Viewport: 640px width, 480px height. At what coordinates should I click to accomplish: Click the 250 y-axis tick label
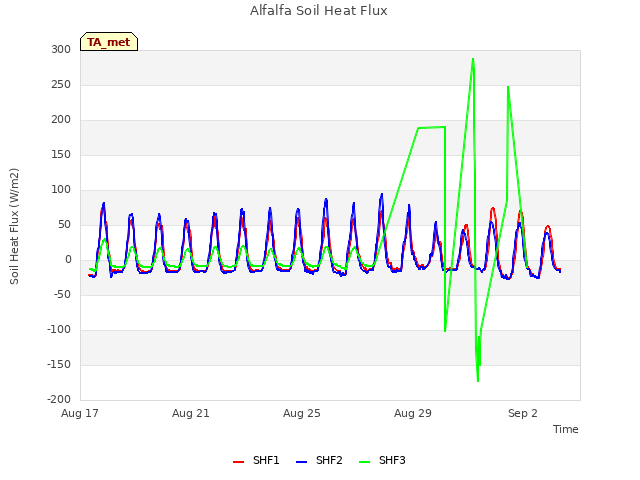click(x=61, y=84)
